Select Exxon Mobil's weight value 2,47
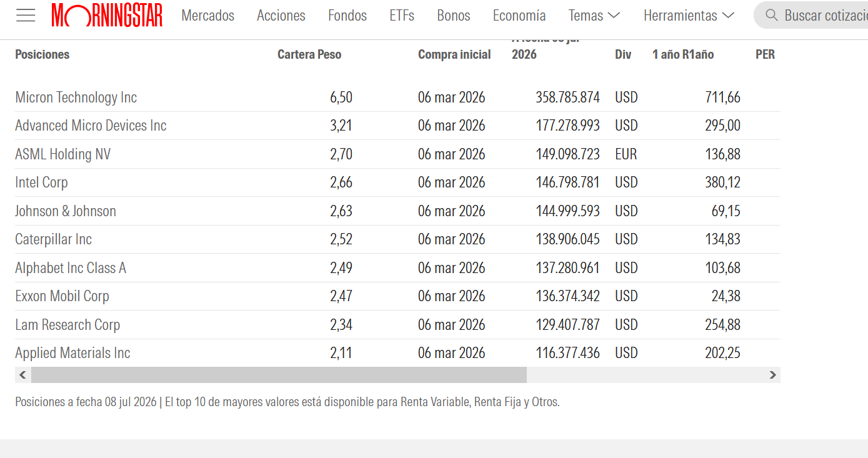 pos(341,296)
